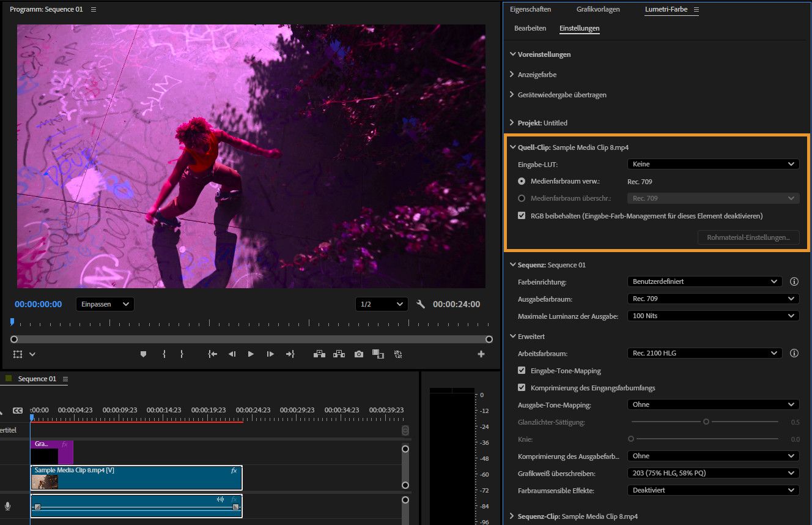Open the Eingabe-LUT dropdown
The width and height of the screenshot is (812, 525).
(x=714, y=163)
